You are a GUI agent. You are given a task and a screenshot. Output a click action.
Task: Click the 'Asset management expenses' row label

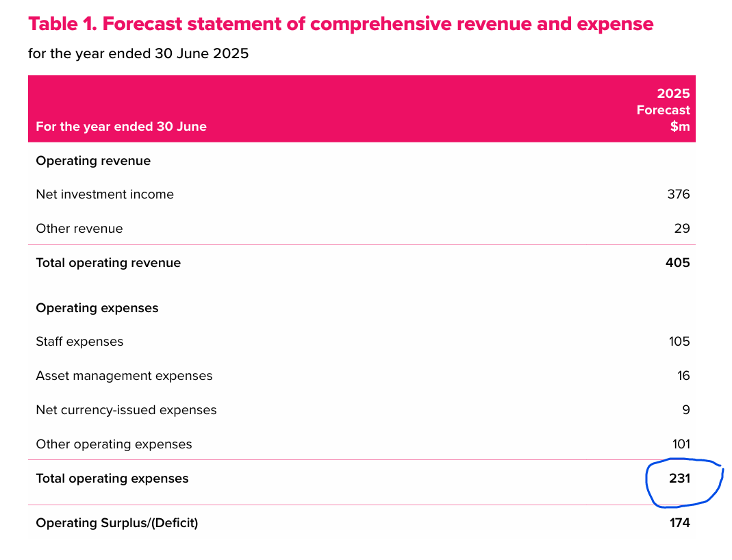[124, 376]
